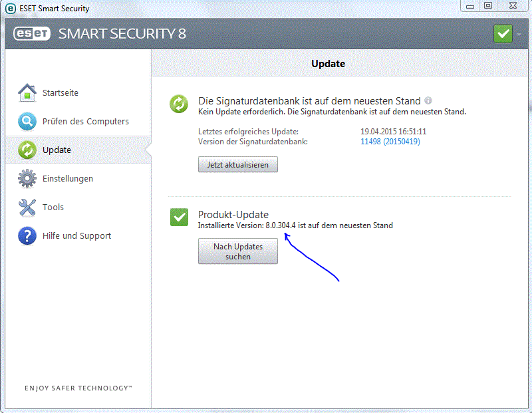Select Prüfen des Computers in sidebar
Image resolution: width=532 pixels, height=413 pixels.
point(85,122)
